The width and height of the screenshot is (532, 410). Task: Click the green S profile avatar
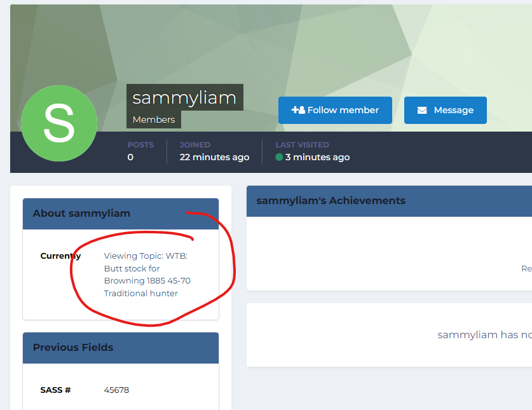pyautogui.click(x=59, y=123)
